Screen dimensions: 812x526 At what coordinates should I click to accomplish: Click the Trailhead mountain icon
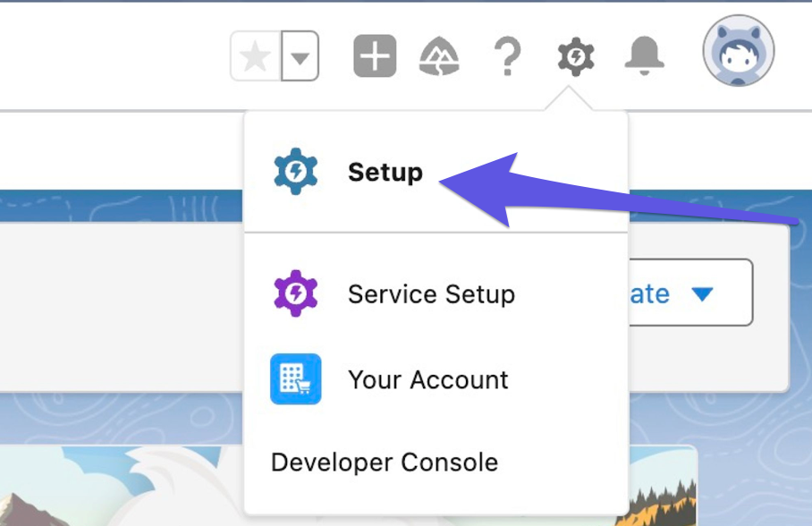tap(440, 58)
